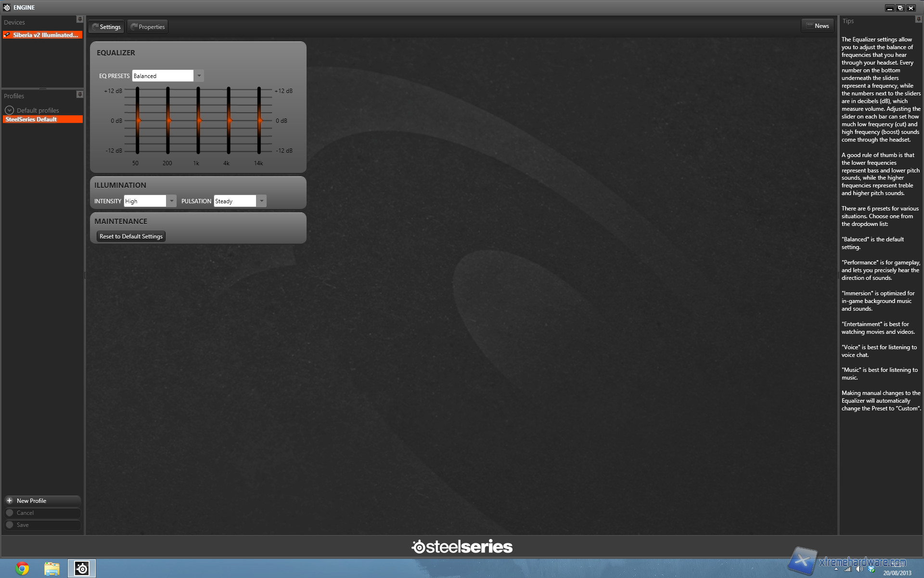Screen dimensions: 924x578
Task: Click the 50 Hz equalizer slider
Action: 138,120
